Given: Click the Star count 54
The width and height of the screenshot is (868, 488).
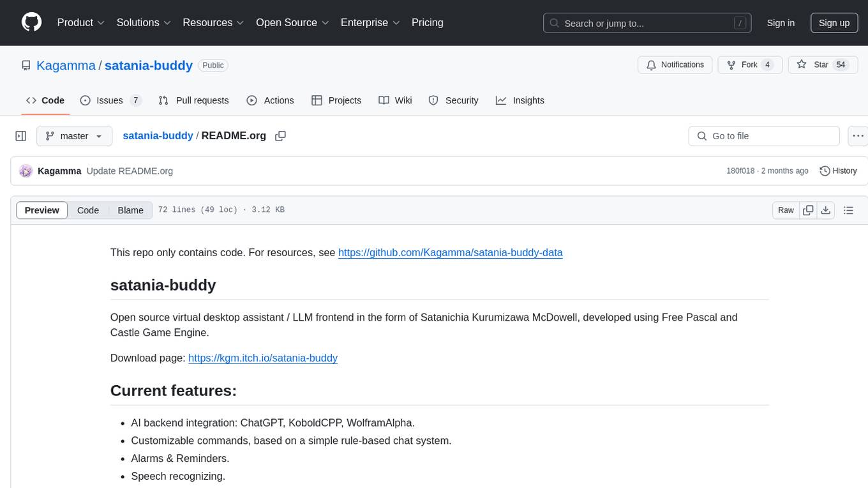Looking at the screenshot, I should coord(841,65).
